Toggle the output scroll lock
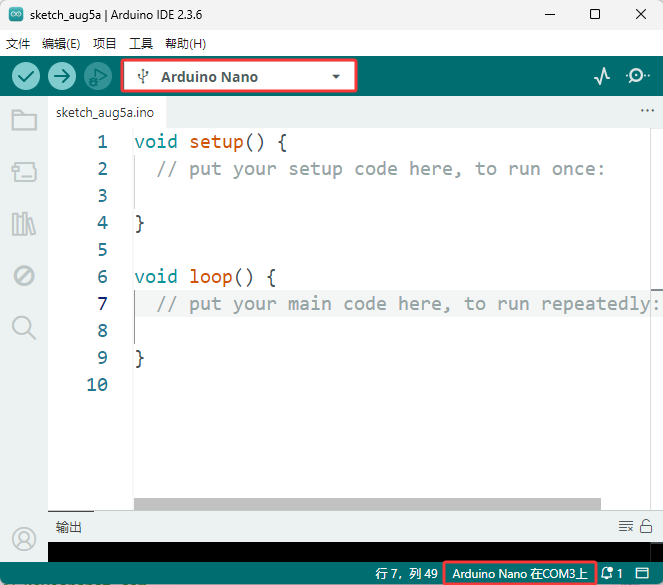Screen dimensions: 663x585 click(646, 526)
